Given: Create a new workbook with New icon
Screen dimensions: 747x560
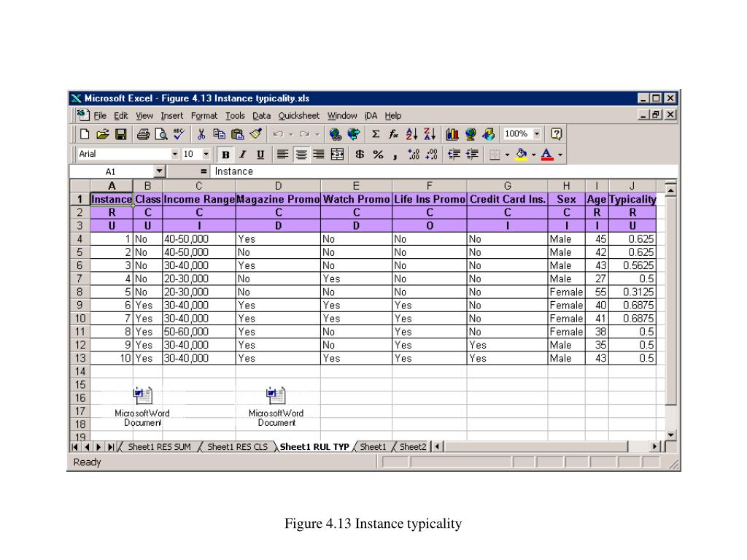Looking at the screenshot, I should (x=85, y=134).
